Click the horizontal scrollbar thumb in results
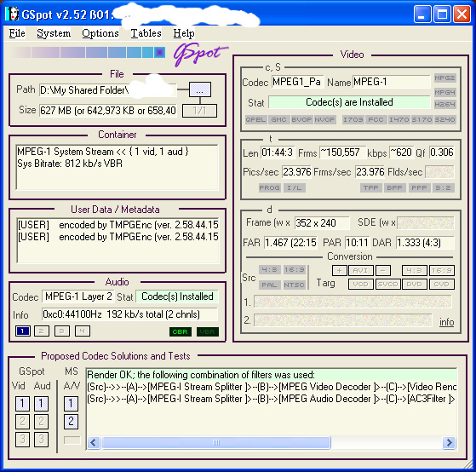The width and height of the screenshot is (476, 472). click(x=216, y=442)
